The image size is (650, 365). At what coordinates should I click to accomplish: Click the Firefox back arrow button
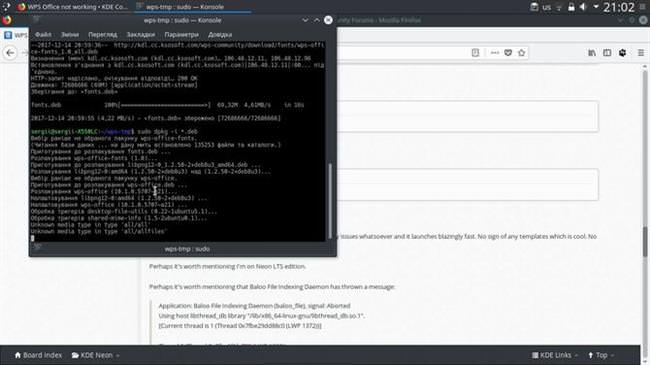click(x=10, y=53)
